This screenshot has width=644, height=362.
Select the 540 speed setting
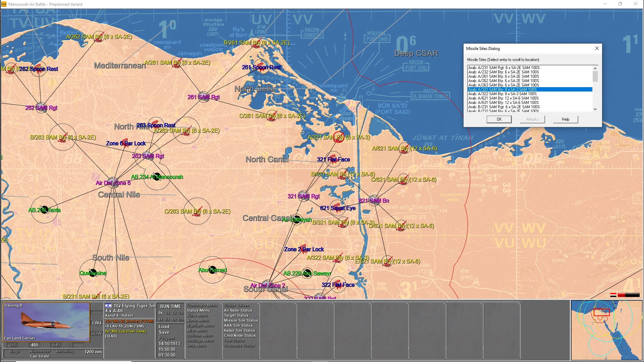(56, 345)
